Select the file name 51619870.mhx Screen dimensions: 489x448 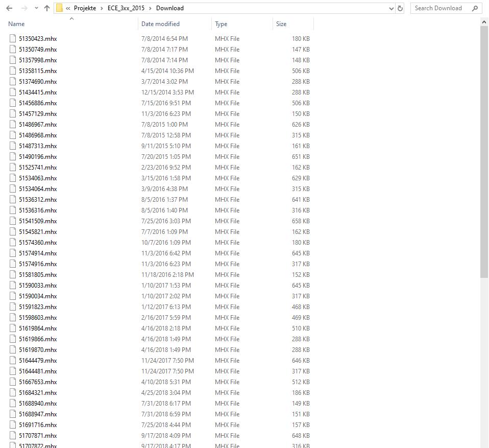[x=38, y=349]
